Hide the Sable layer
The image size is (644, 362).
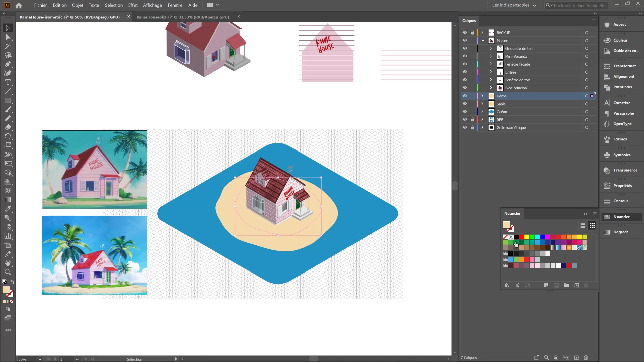point(465,104)
